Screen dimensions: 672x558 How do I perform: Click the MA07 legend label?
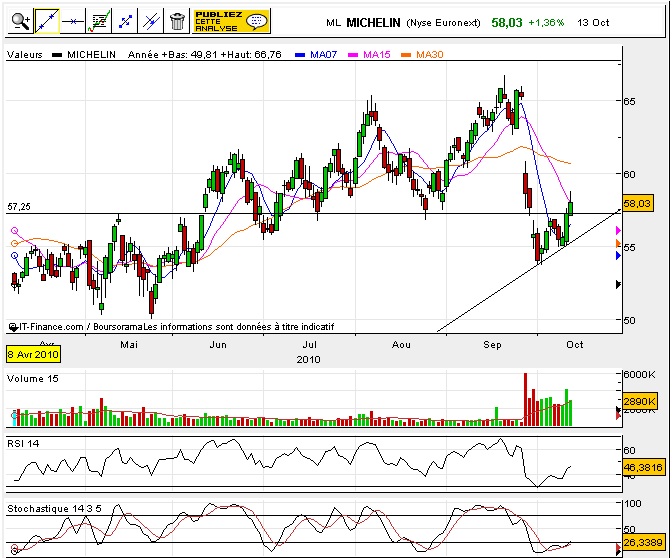click(324, 54)
